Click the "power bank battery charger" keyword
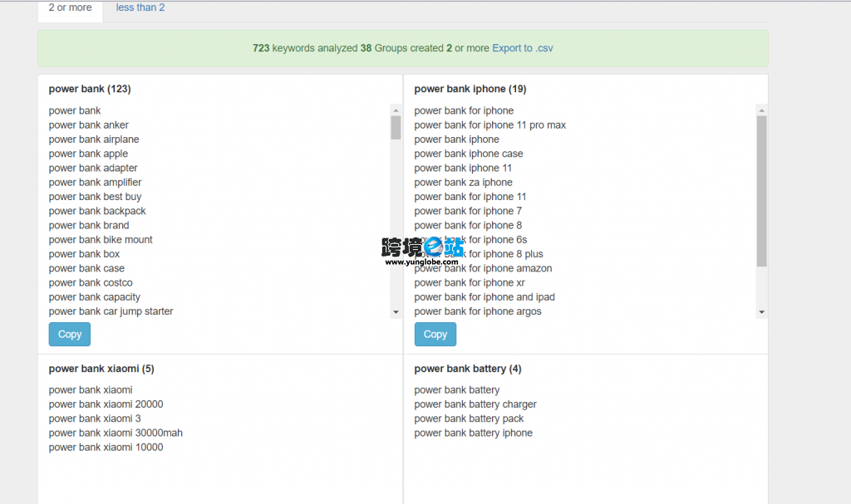This screenshot has width=851, height=504. click(x=475, y=404)
